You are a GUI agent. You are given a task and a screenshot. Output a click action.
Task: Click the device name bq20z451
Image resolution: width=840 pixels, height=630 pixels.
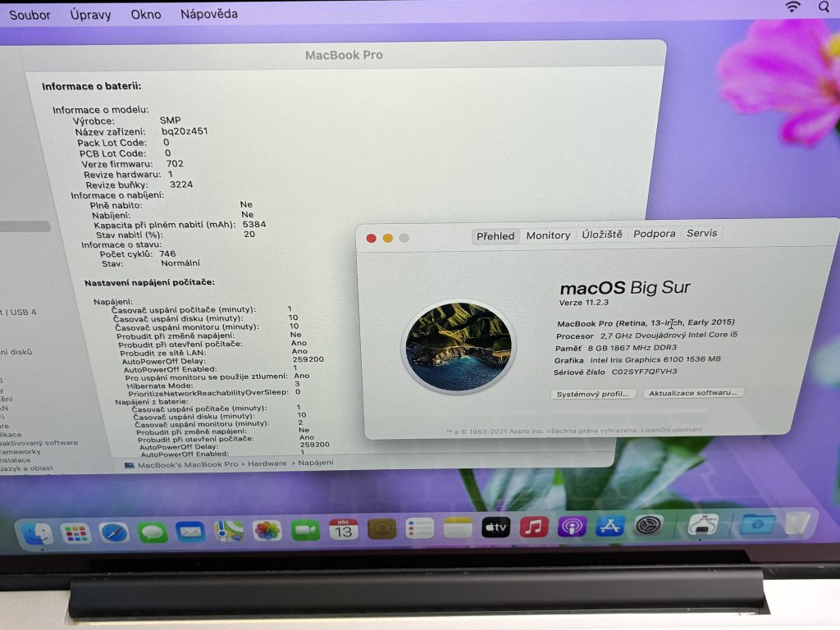coord(185,131)
